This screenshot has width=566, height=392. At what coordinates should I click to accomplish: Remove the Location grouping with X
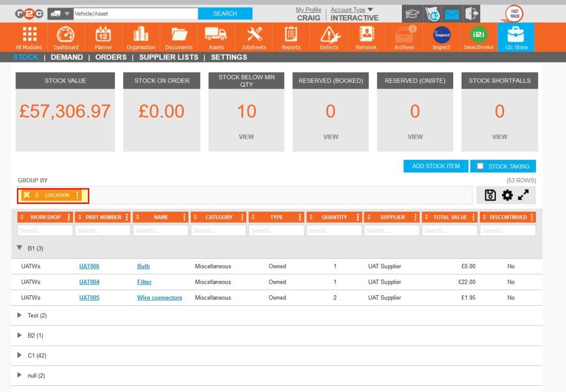click(x=27, y=195)
